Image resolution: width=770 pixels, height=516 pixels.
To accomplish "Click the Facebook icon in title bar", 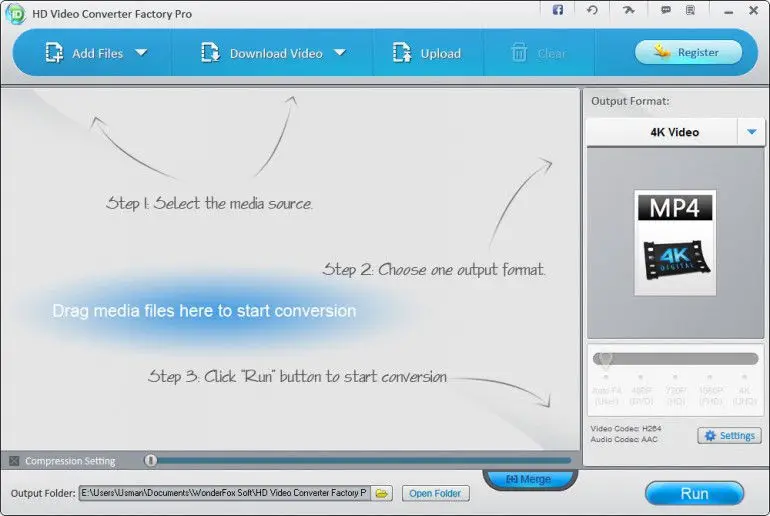I will (558, 10).
